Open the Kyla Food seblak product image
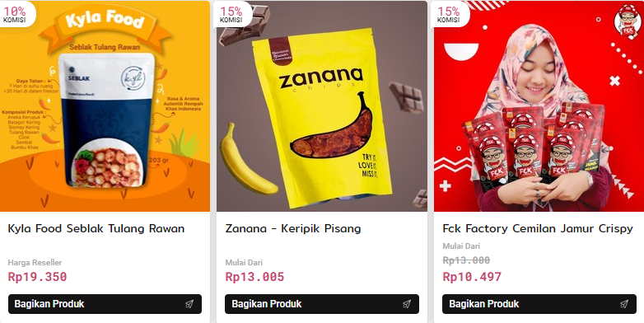The width and height of the screenshot is (644, 323). pyautogui.click(x=105, y=106)
